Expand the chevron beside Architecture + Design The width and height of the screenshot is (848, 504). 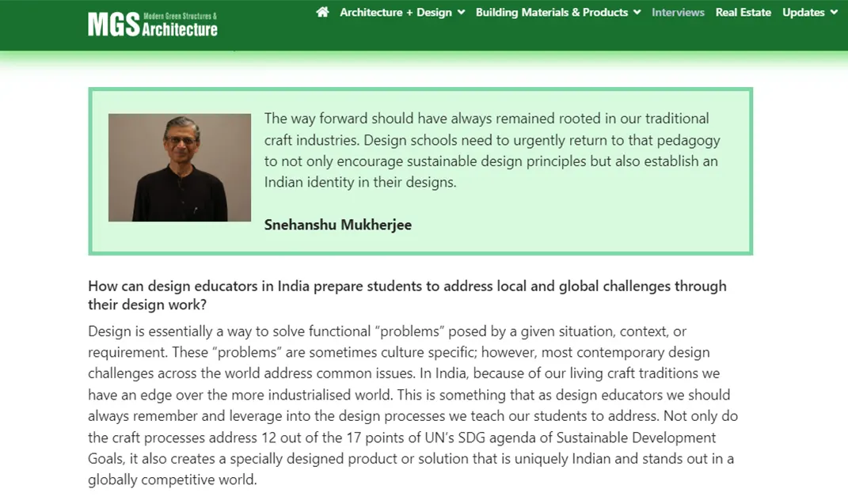pos(461,12)
